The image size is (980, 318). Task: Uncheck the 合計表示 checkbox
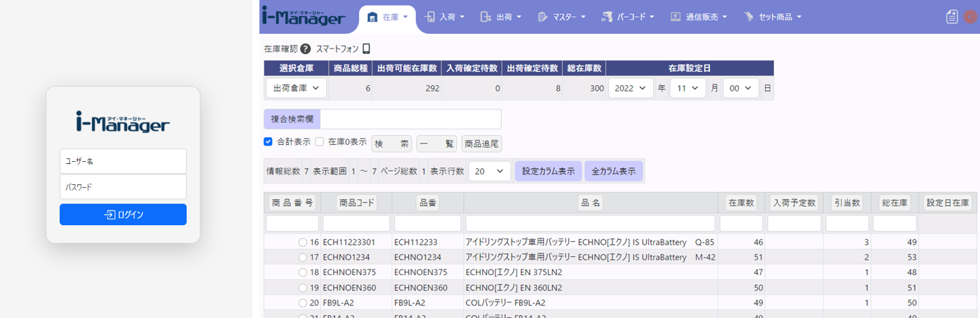pyautogui.click(x=268, y=141)
